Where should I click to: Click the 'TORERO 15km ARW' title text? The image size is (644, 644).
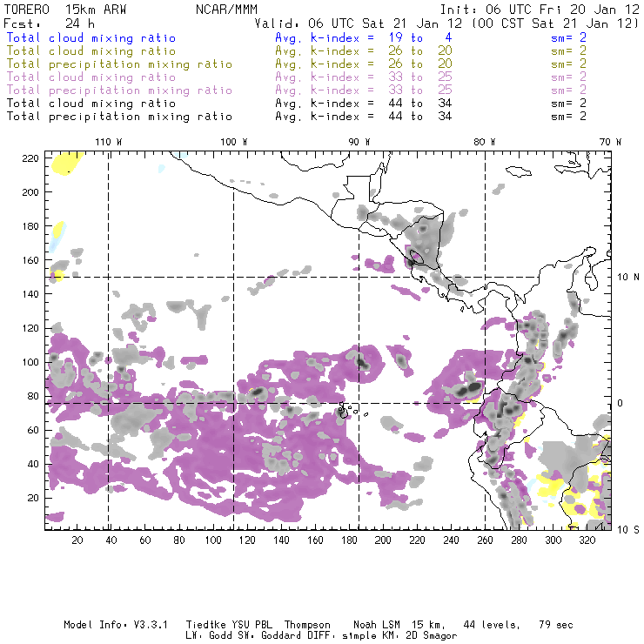(65, 10)
